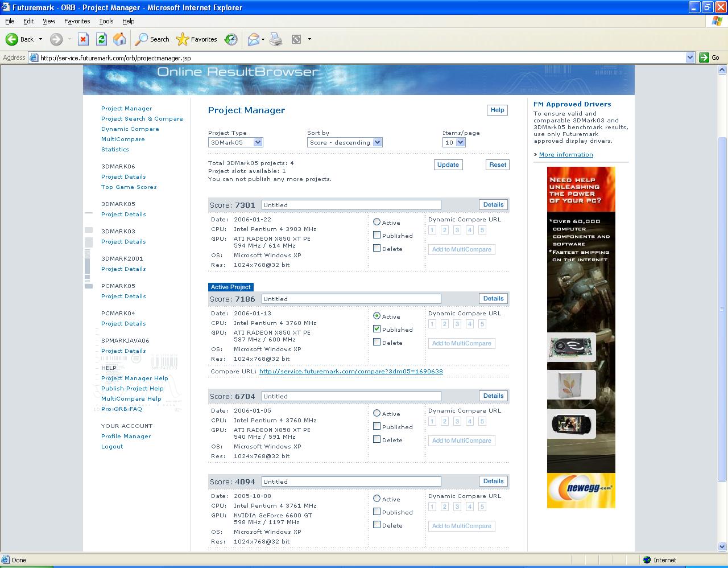The height and width of the screenshot is (568, 728).
Task: Open the Profile Manager link
Action: point(126,436)
